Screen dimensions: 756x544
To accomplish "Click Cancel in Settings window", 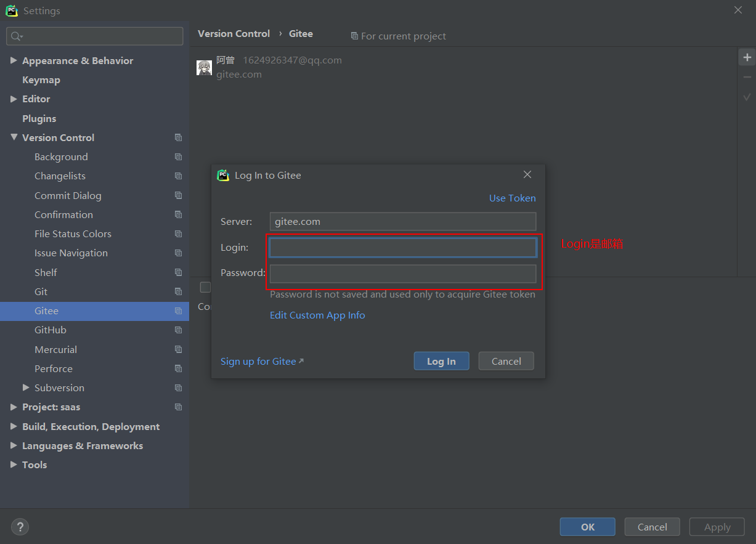I will click(652, 527).
